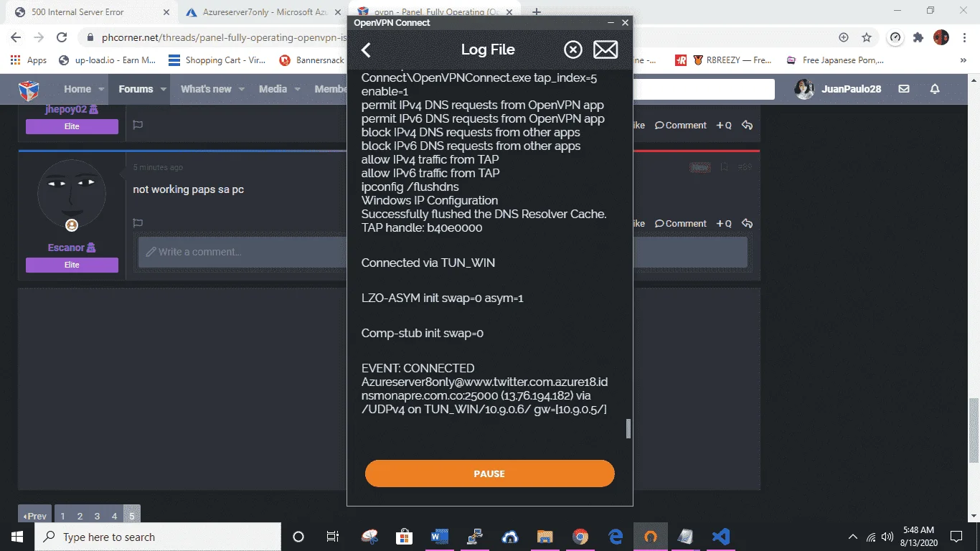Image resolution: width=980 pixels, height=551 pixels.
Task: Reply to jhepoy02's post arrow icon
Action: [747, 125]
